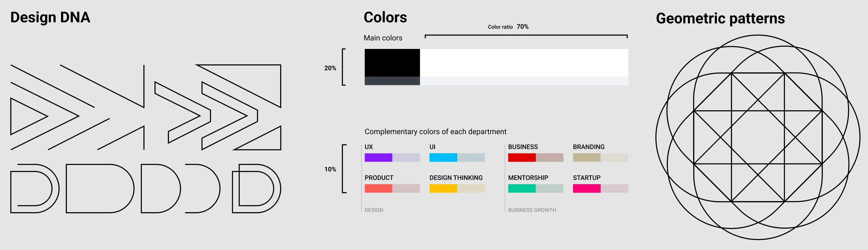Select the purple UX color swatch

[x=378, y=157]
